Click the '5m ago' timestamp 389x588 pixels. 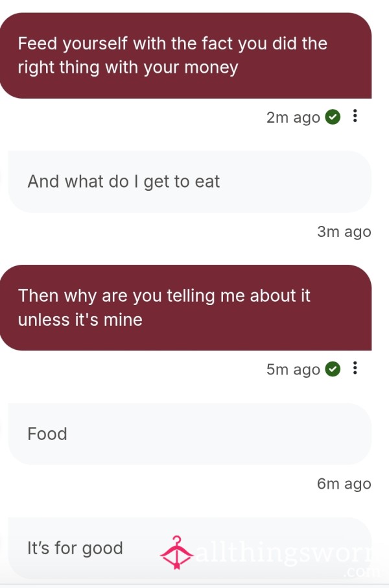point(293,369)
